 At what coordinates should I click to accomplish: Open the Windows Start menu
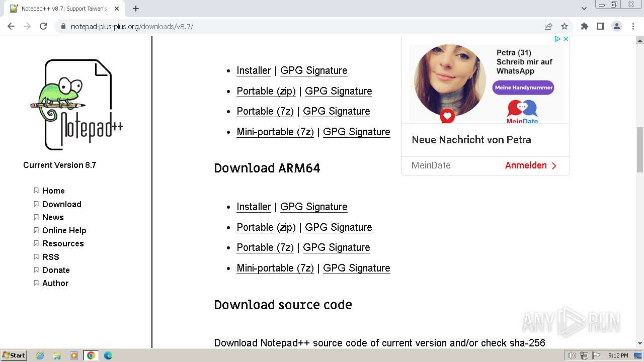pyautogui.click(x=14, y=355)
